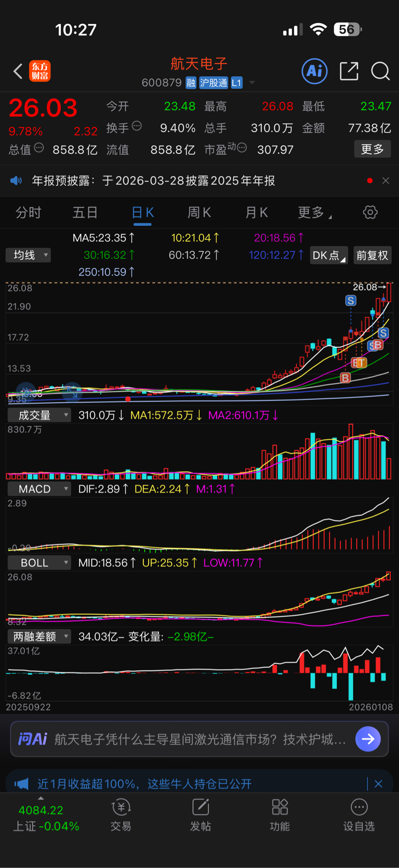Open the BOLL indicator dropdown
Screen dimensions: 399x868
39,563
